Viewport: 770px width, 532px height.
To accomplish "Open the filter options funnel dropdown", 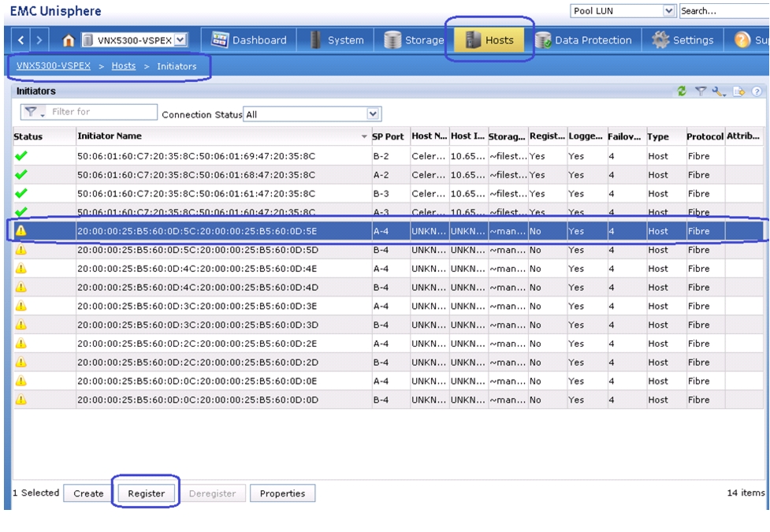I will click(34, 112).
